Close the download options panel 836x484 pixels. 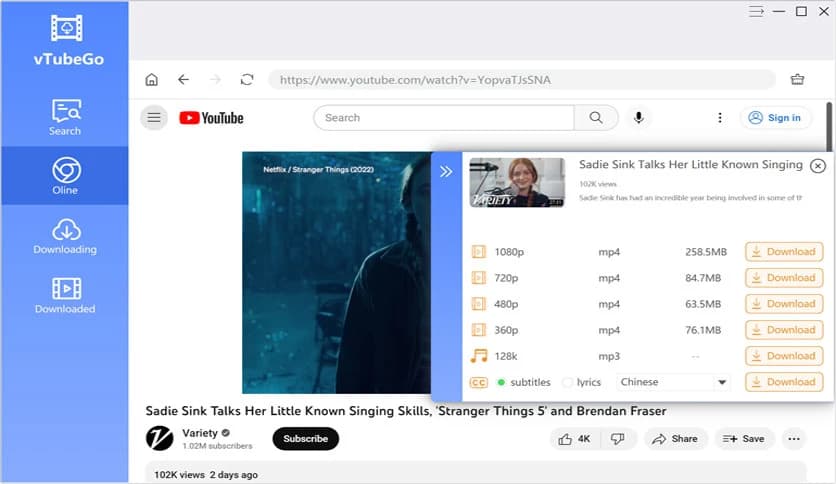pyautogui.click(x=817, y=166)
